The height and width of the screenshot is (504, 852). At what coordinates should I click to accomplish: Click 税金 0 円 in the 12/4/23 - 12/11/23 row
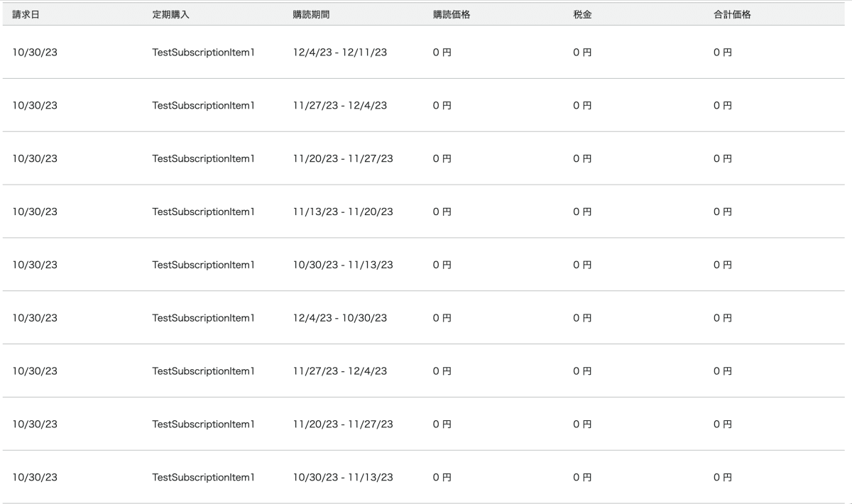coord(583,53)
